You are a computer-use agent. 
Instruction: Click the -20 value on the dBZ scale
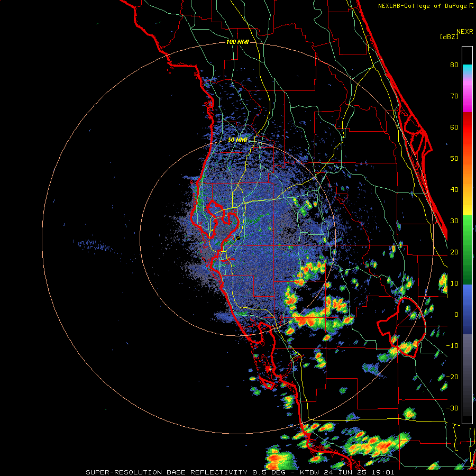tap(452, 377)
